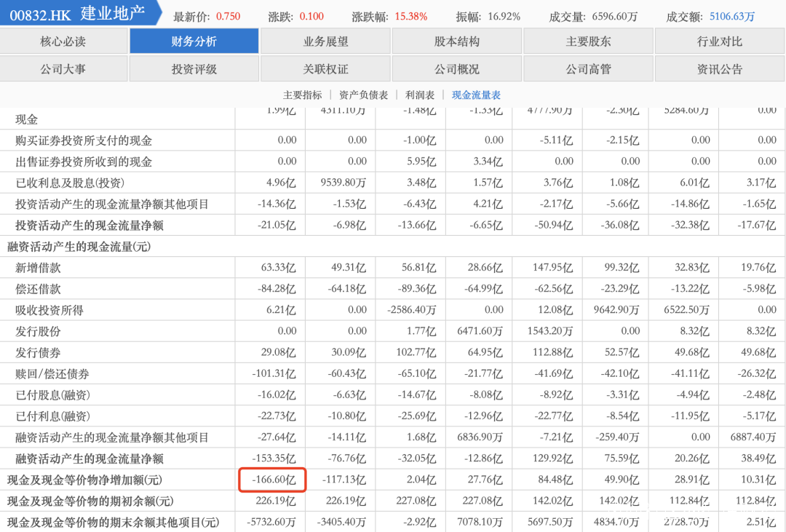The height and width of the screenshot is (532, 786).
Task: Click row label 已付利息(融资)
Action: click(52, 416)
